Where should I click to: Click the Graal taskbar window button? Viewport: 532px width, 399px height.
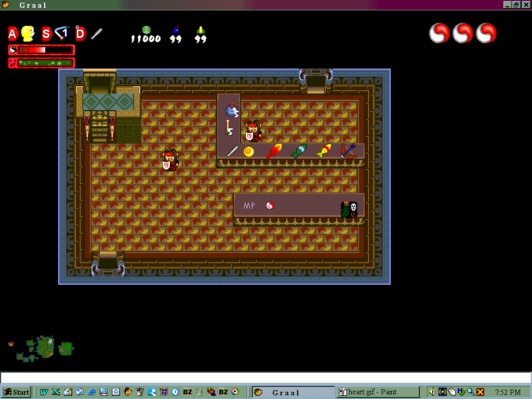[x=294, y=392]
